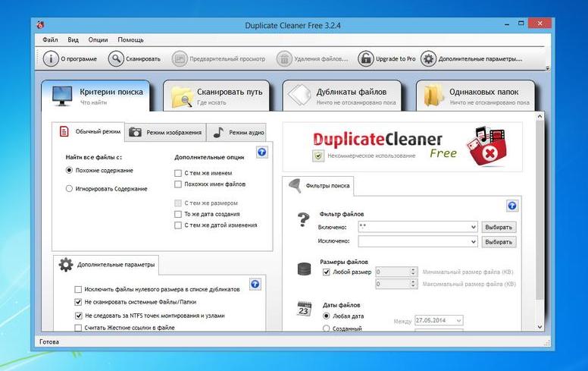Switch to the Режим изображения mode tab

165,132
